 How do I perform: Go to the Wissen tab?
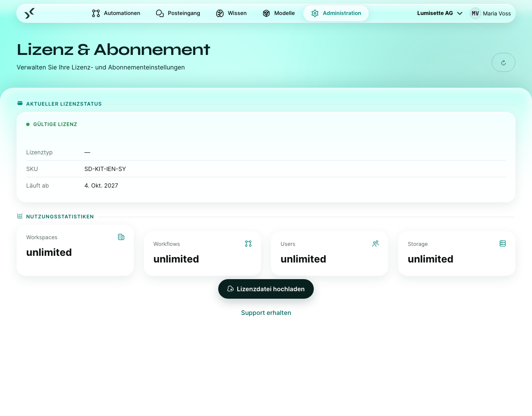click(x=231, y=13)
